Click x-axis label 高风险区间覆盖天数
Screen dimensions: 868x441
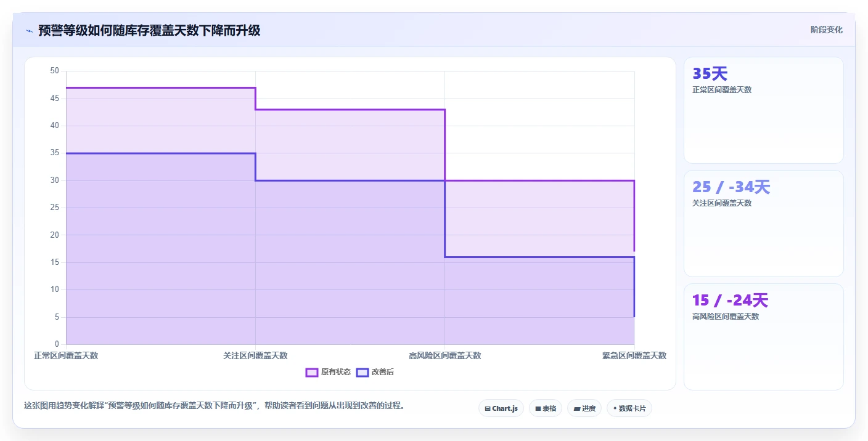(x=444, y=356)
